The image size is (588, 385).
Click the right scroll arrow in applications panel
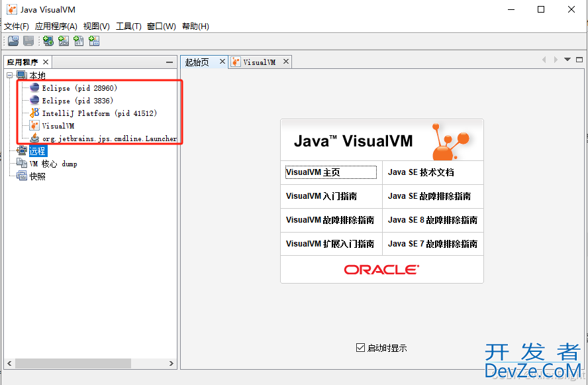(x=171, y=363)
